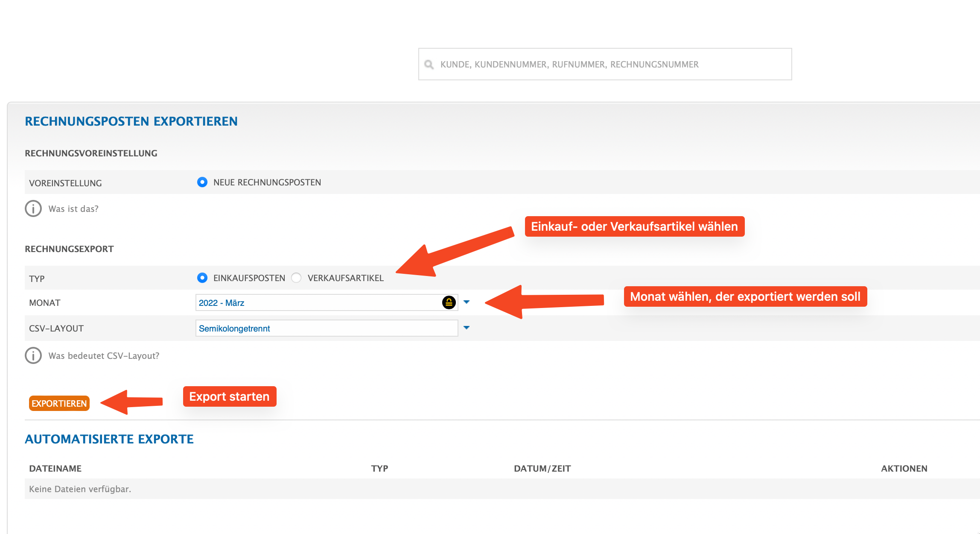Click the search magnifier icon
This screenshot has width=980, height=534.
click(429, 65)
